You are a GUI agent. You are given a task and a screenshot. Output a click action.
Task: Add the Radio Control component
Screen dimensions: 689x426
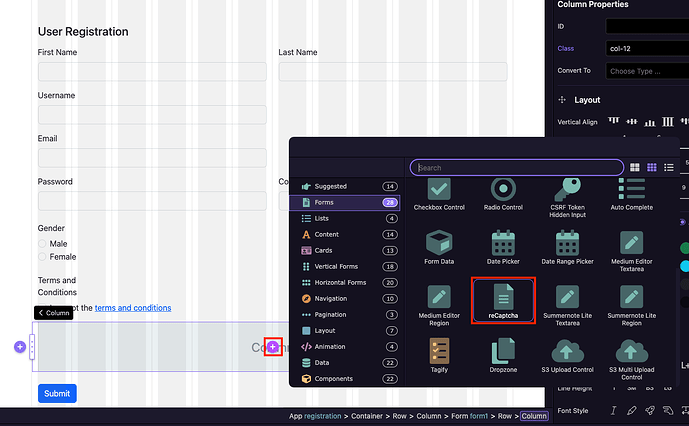(503, 195)
